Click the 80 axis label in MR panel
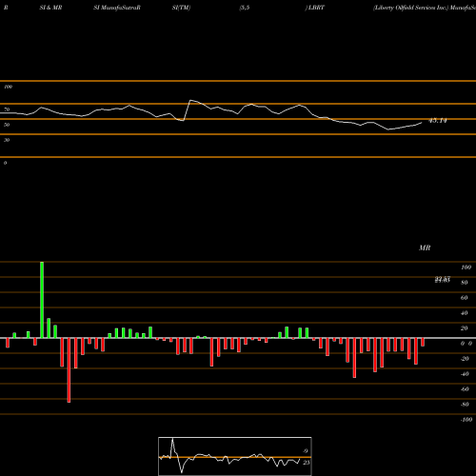The image size is (476, 476). pos(465,283)
